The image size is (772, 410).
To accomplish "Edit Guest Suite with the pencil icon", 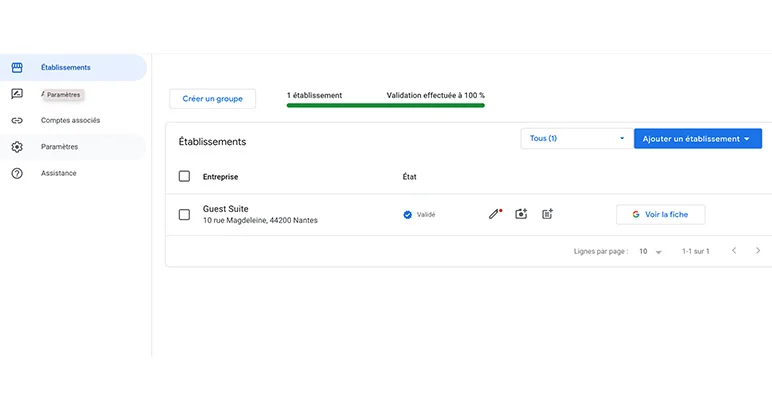I will tap(494, 214).
